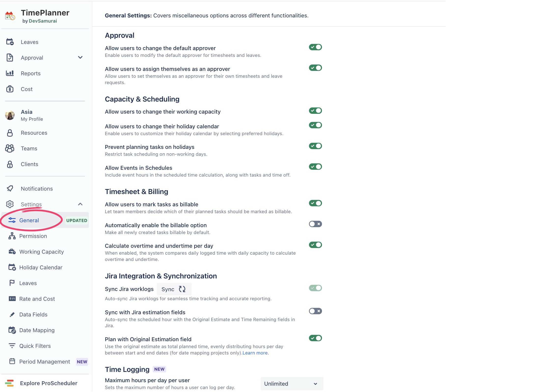Open Maximum hours per day dropdown
The width and height of the screenshot is (536, 392).
click(x=292, y=384)
